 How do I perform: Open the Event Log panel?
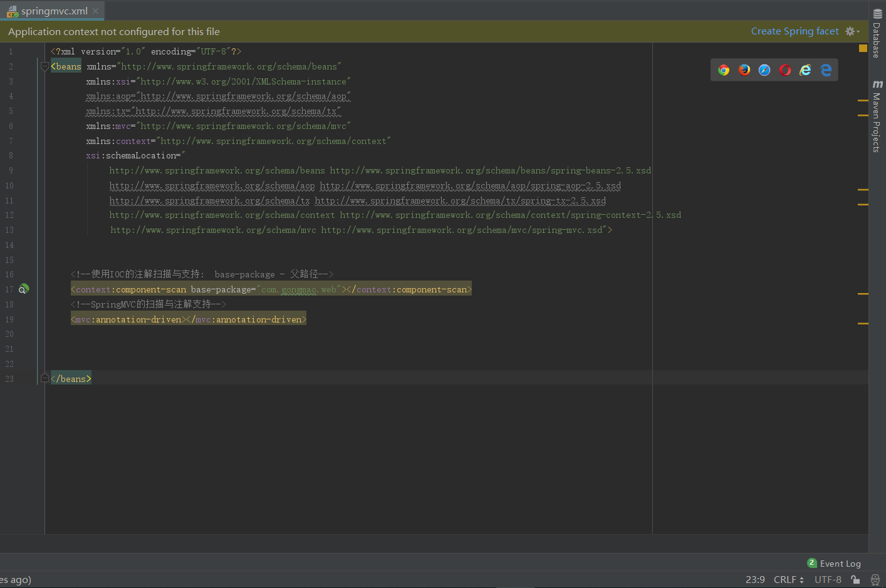point(834,564)
